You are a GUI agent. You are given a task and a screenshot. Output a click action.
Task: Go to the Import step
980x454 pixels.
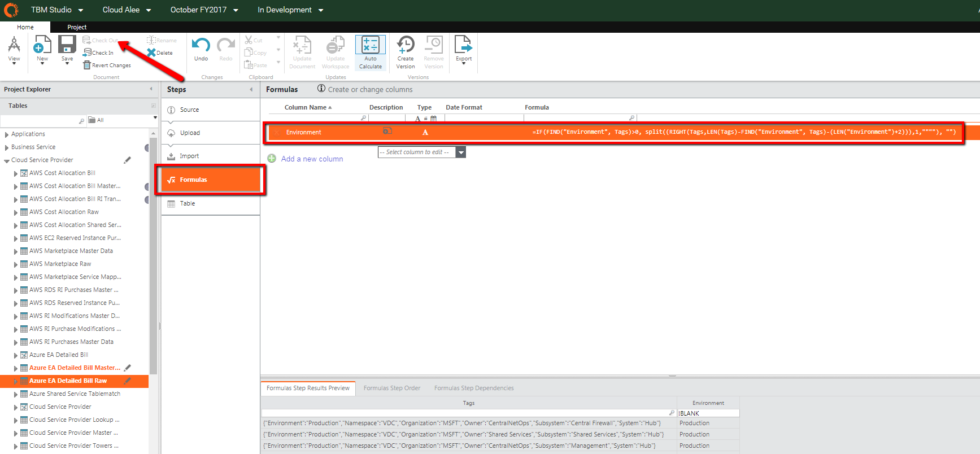[211, 156]
